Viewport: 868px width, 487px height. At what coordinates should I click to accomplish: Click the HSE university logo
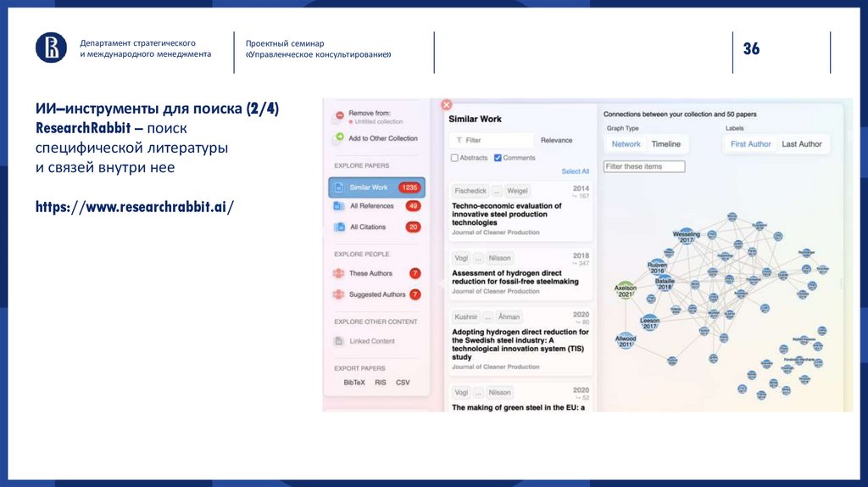[51, 48]
